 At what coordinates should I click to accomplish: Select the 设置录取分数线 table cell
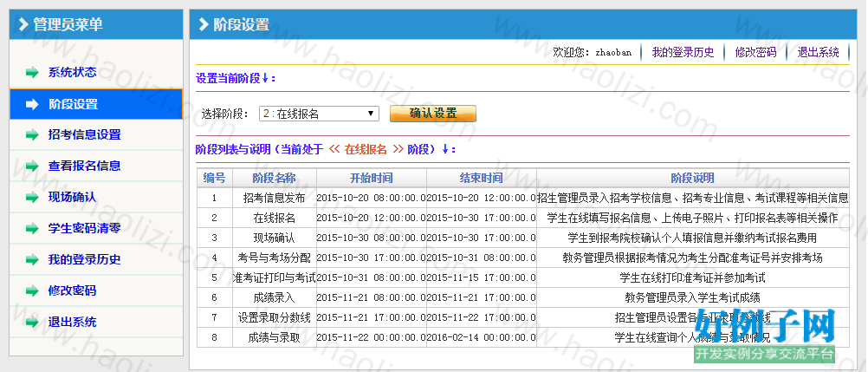coord(275,317)
